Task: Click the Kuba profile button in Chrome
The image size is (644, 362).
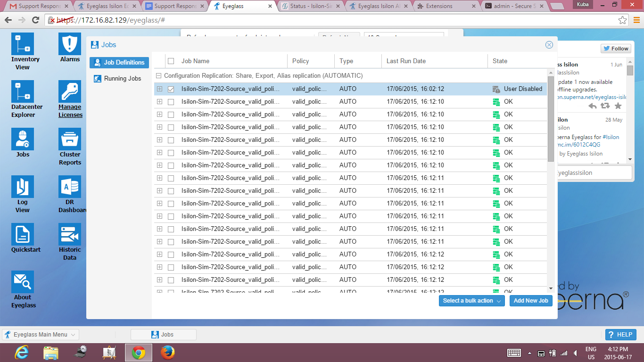Action: click(582, 5)
